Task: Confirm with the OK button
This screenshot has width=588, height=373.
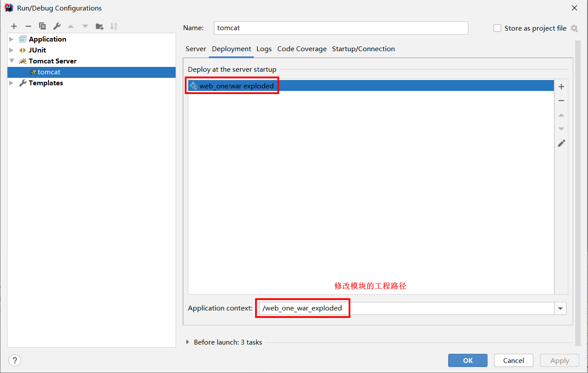Action: [x=468, y=360]
